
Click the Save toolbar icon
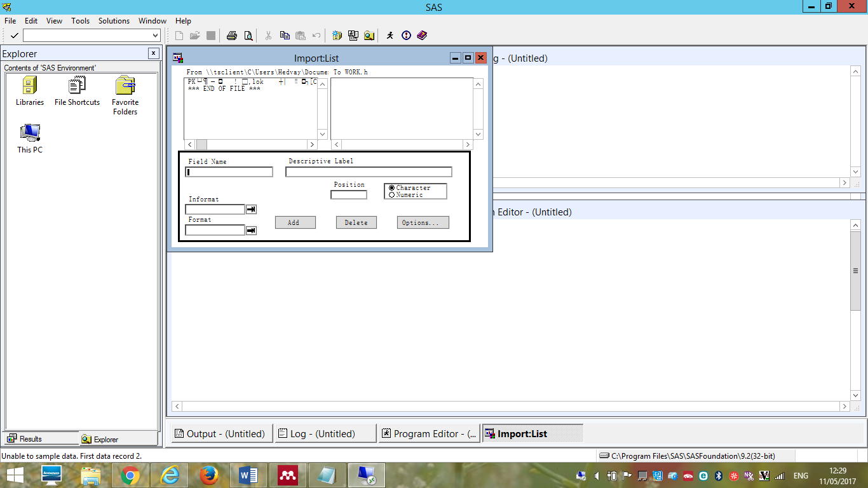[x=211, y=36]
